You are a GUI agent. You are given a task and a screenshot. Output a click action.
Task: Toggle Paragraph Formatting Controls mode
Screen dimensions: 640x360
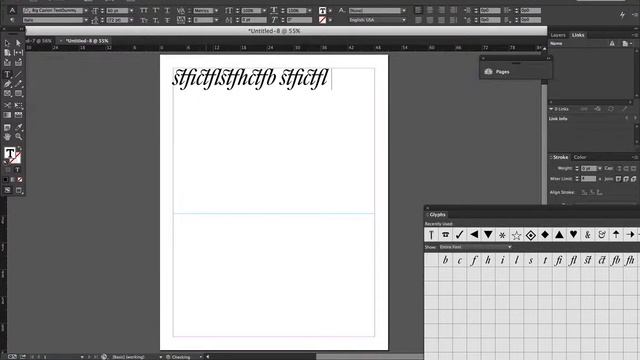pyautogui.click(x=12, y=20)
